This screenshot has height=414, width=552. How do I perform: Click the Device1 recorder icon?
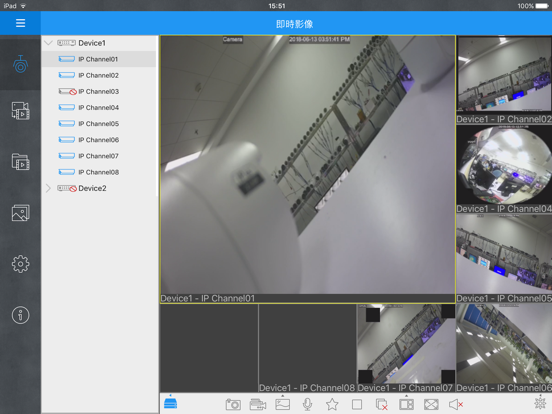(66, 43)
